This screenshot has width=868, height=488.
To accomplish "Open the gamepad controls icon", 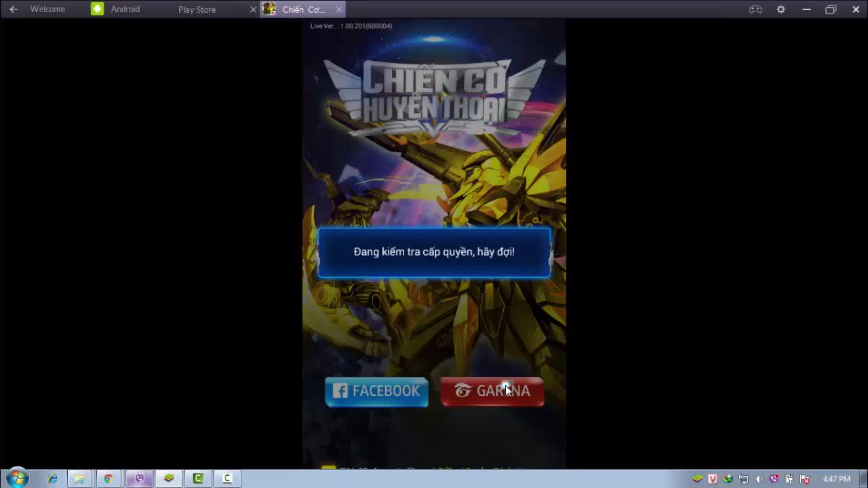I will (755, 9).
